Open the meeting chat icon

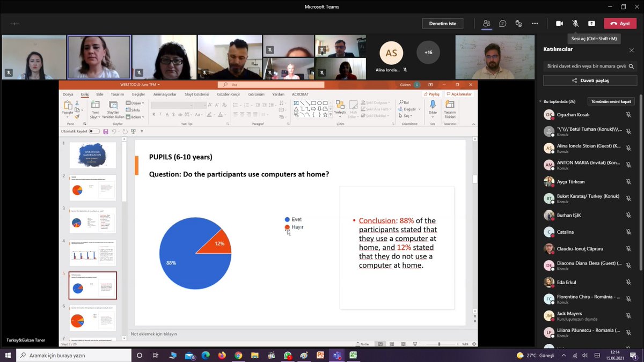tap(503, 24)
